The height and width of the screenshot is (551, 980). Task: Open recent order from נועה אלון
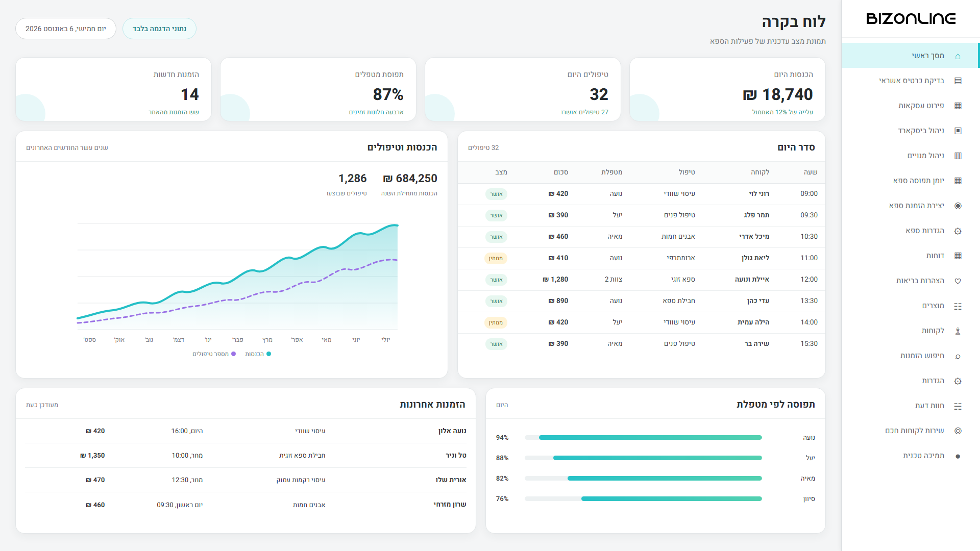[246, 431]
